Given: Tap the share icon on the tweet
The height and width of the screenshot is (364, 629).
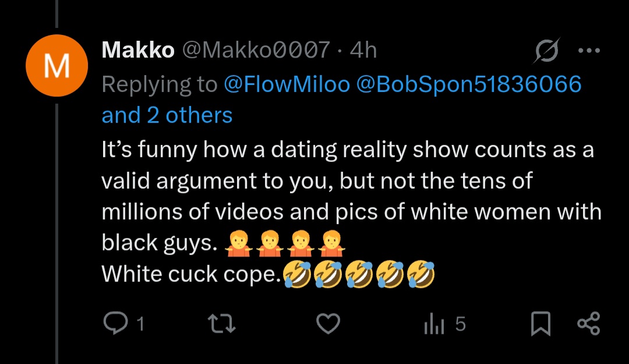Looking at the screenshot, I should pos(588,324).
